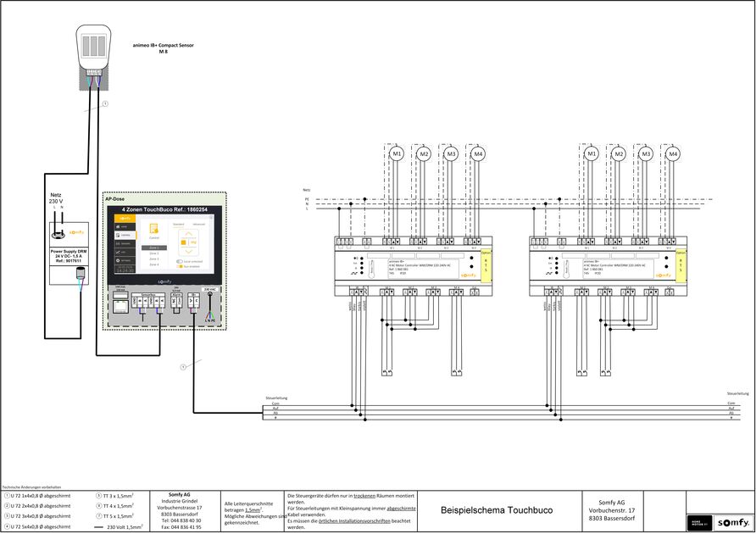The image size is (756, 534).
Task: Click legend entry 'TT 5 x 1,5mm²'
Action: point(114,516)
